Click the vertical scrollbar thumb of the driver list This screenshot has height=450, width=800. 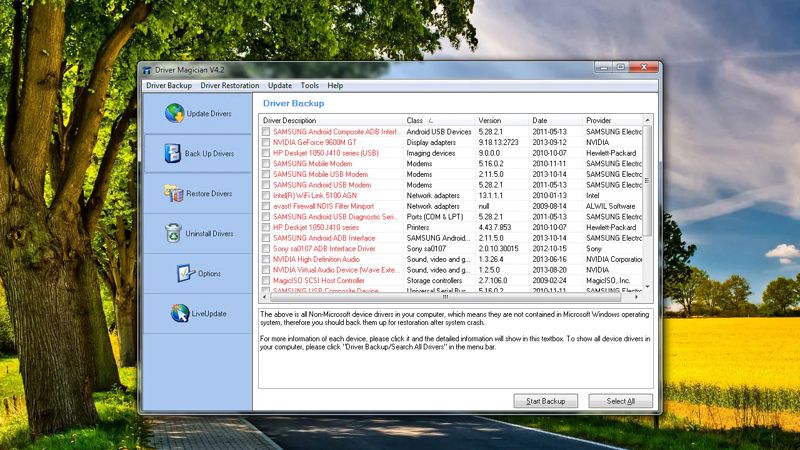tap(647, 181)
